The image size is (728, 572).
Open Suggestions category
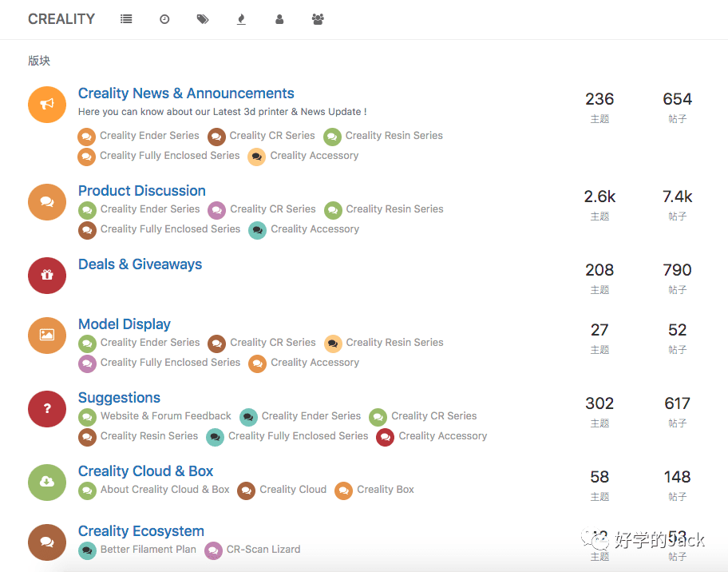click(x=119, y=398)
